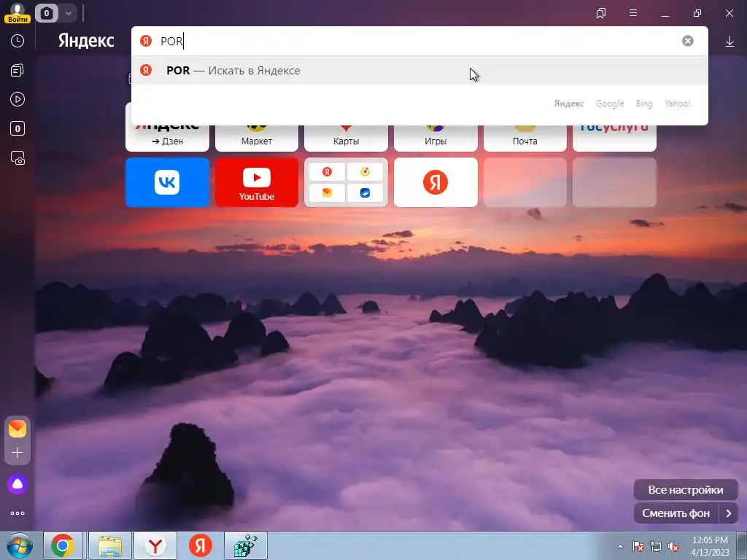Open the tab counter showing 0

46,13
